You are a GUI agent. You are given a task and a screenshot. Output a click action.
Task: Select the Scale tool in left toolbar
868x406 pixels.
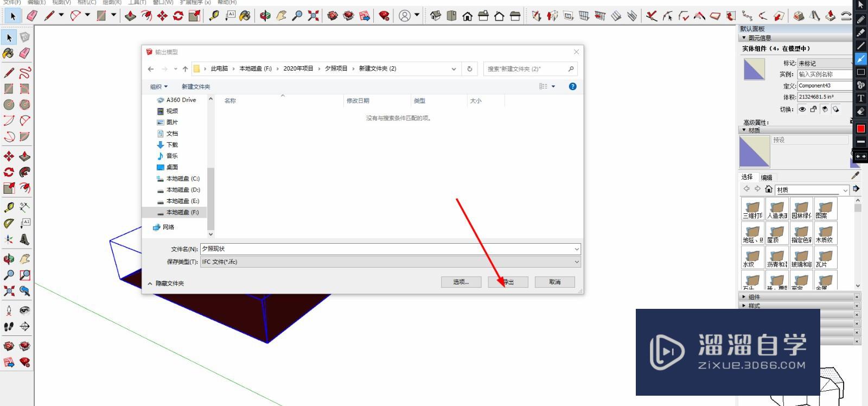(x=9, y=188)
